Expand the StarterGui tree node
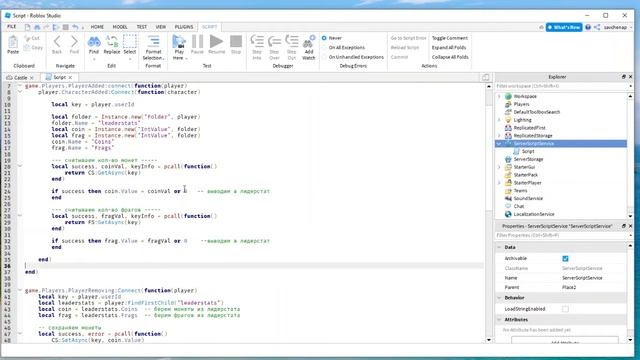 pyautogui.click(x=499, y=167)
